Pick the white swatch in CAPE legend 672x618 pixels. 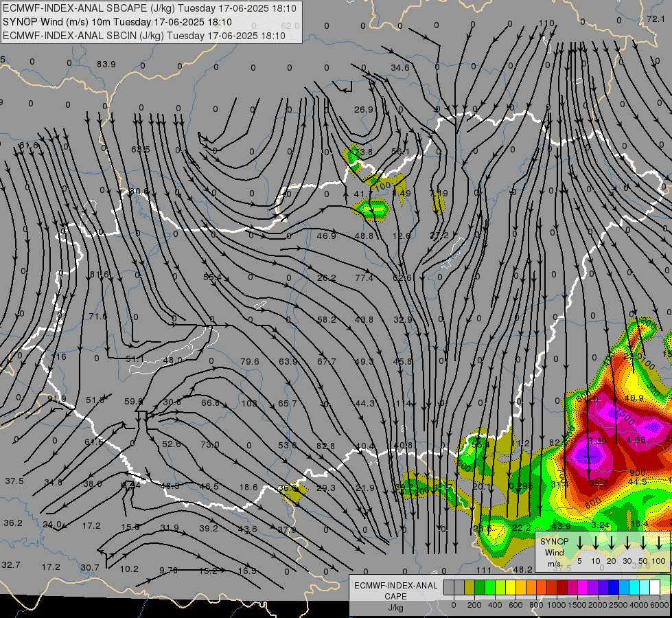tap(654, 588)
